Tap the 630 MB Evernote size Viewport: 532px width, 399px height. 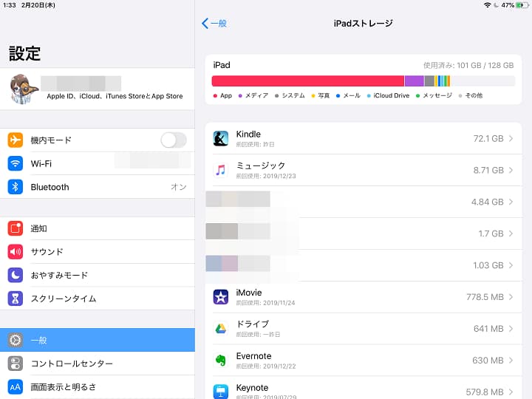click(488, 361)
